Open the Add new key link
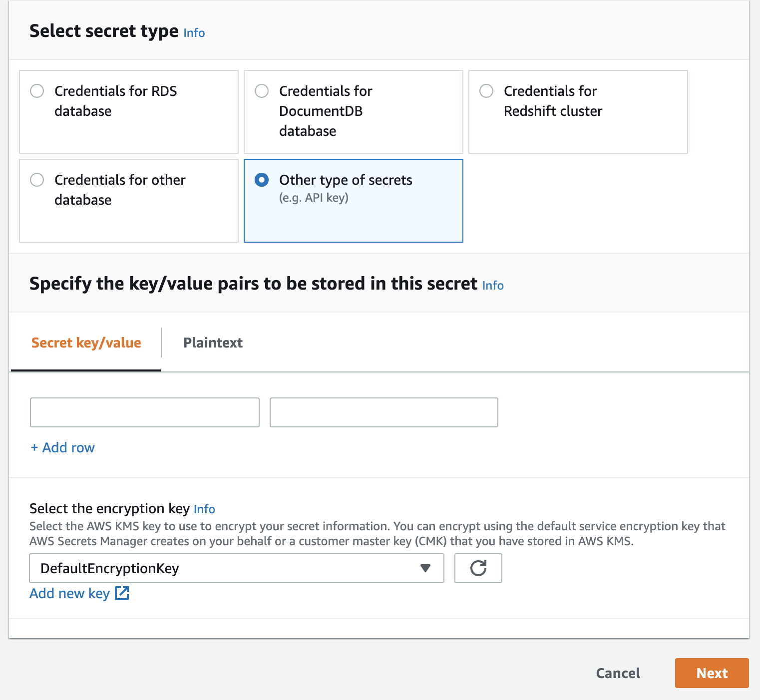The width and height of the screenshot is (760, 700). 69,593
